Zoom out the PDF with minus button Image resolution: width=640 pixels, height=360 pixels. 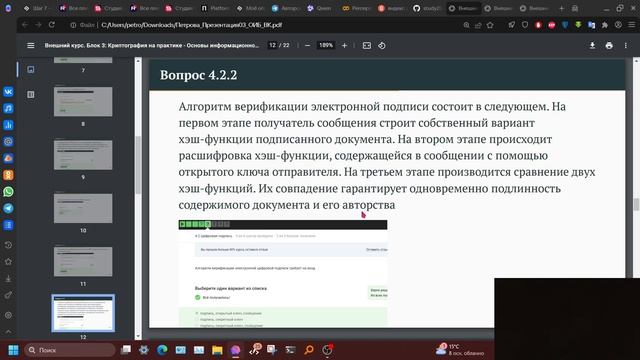click(x=308, y=45)
